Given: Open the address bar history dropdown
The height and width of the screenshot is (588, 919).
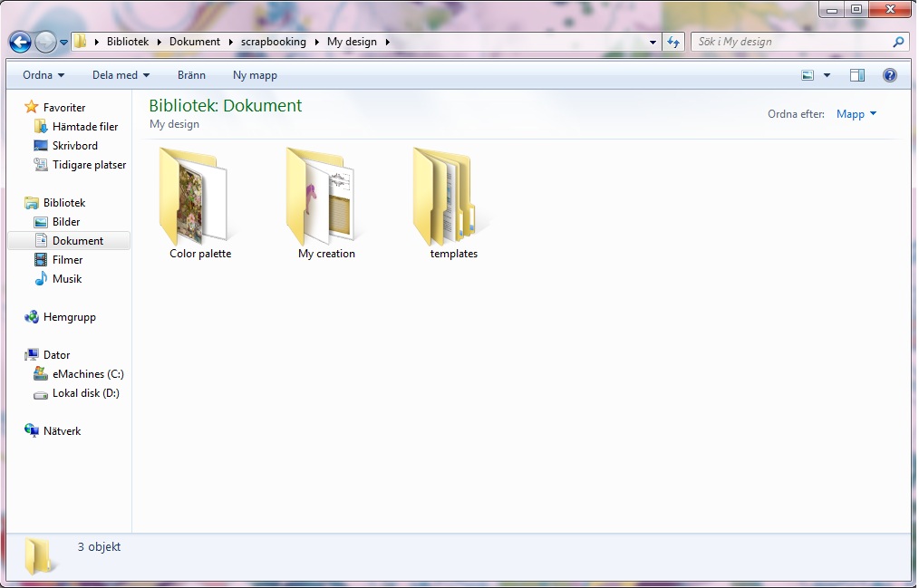Looking at the screenshot, I should click(x=653, y=43).
